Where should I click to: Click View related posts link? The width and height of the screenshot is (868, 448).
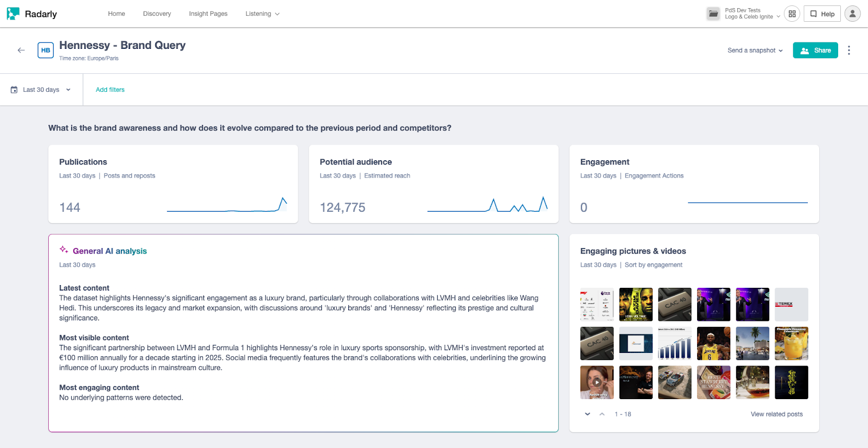coord(776,414)
